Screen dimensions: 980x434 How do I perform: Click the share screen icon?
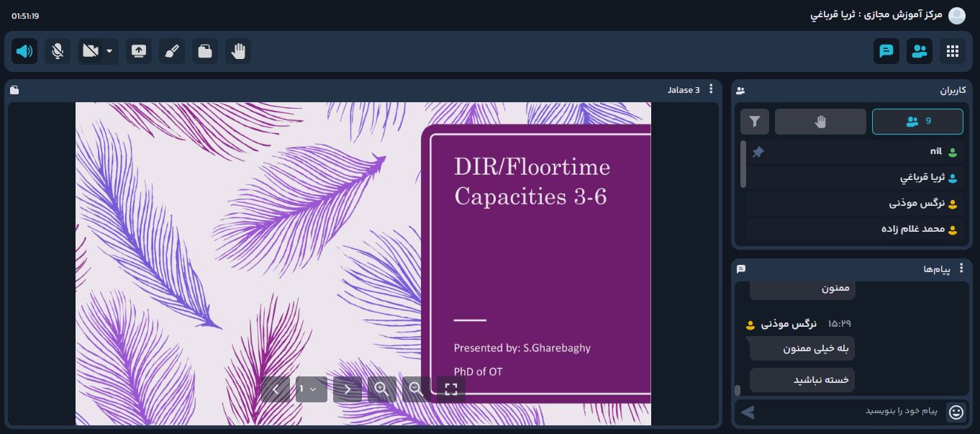click(x=139, y=51)
